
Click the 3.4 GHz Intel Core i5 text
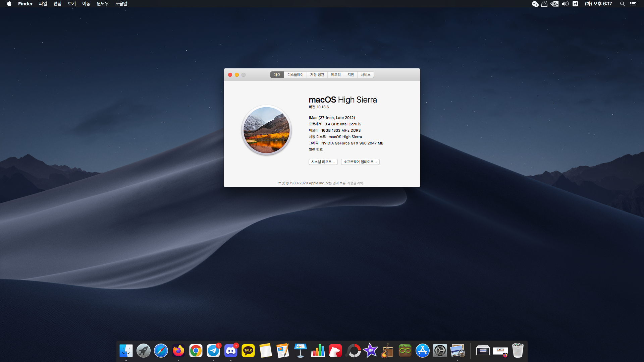pos(343,124)
